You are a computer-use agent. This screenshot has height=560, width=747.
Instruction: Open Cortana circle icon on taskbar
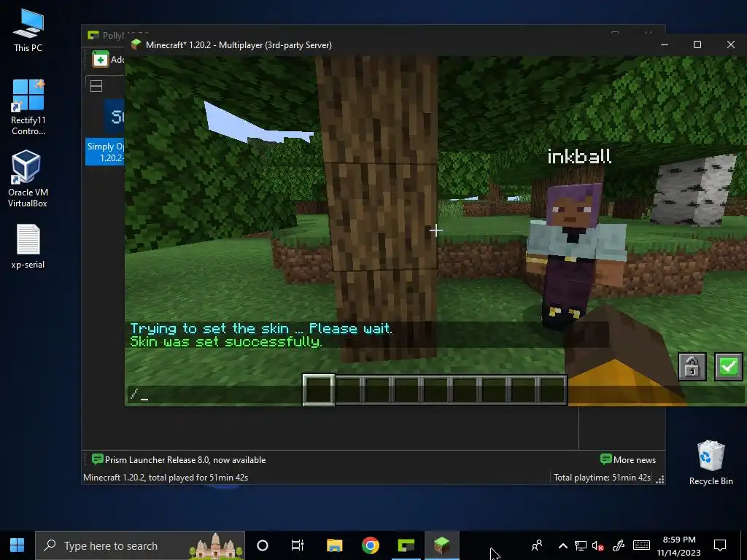tap(263, 545)
